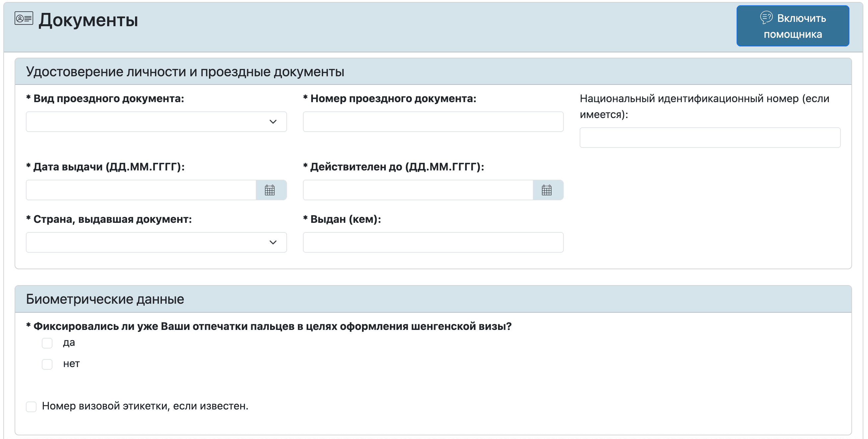Click the fingerprints question label text
Screen dimensions: 868x439
(x=269, y=326)
